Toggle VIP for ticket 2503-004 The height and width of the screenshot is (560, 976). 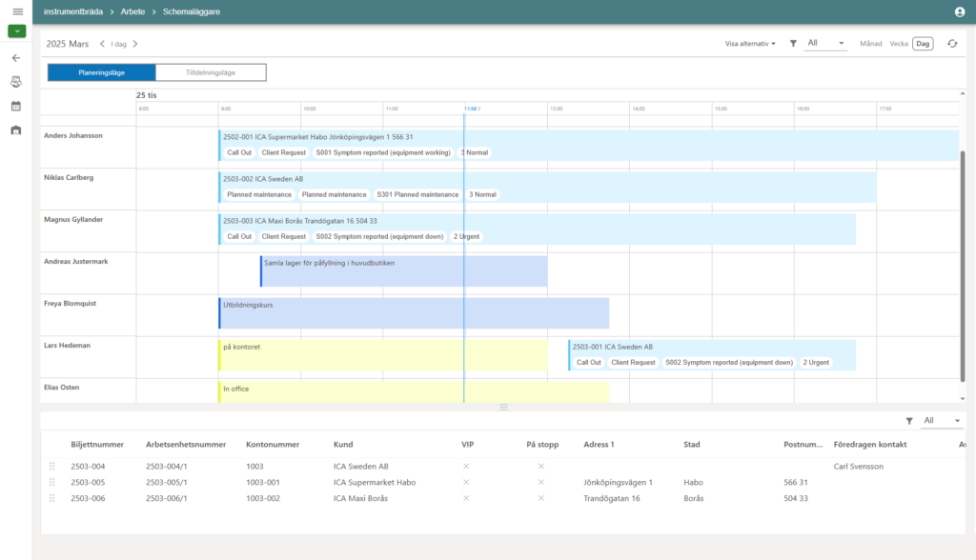pyautogui.click(x=466, y=466)
